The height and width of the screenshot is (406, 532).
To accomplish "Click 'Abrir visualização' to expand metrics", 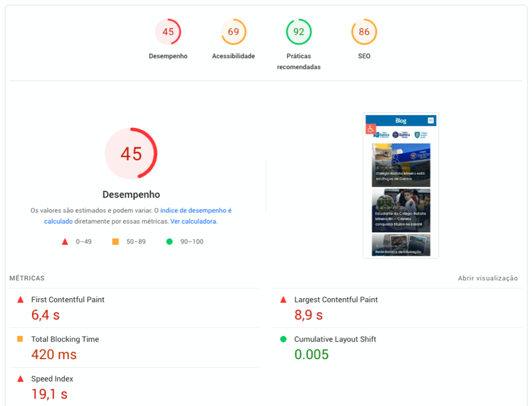I will [x=488, y=278].
